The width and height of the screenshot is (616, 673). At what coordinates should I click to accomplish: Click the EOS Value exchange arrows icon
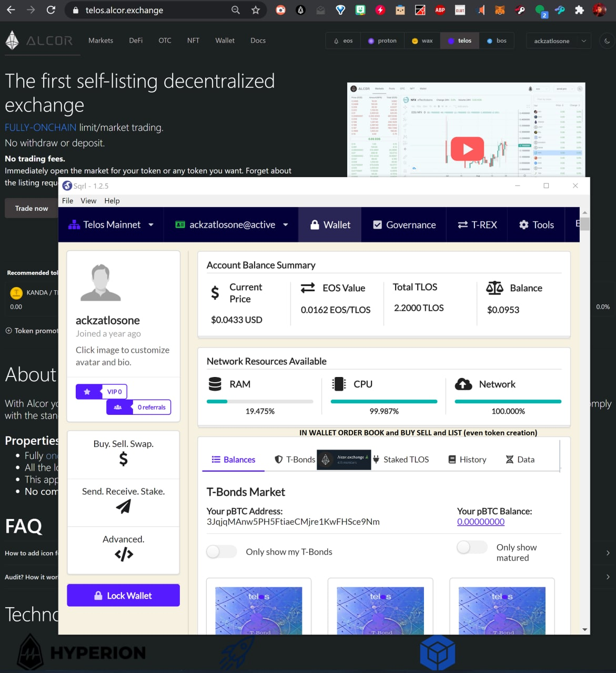coord(308,288)
